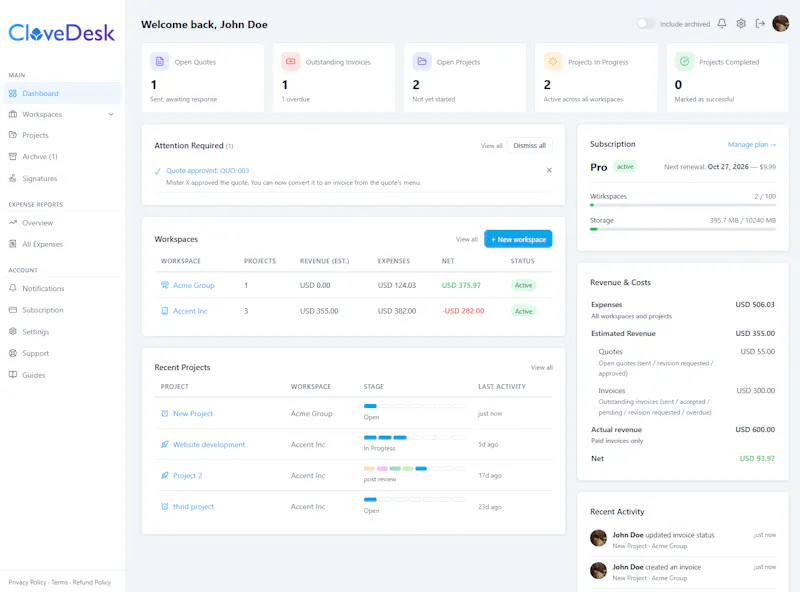Click the All Expenses sidebar icon
800x592 pixels.
pos(13,244)
